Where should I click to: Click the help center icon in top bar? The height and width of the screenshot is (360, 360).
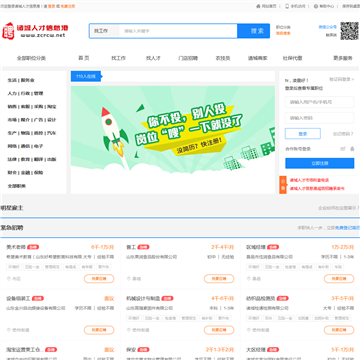[x=316, y=6]
